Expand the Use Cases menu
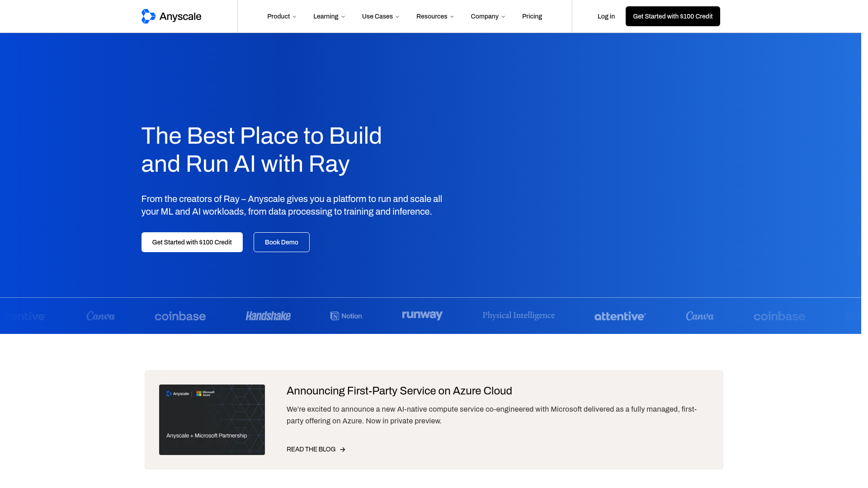The width and height of the screenshot is (868, 488). tap(380, 16)
